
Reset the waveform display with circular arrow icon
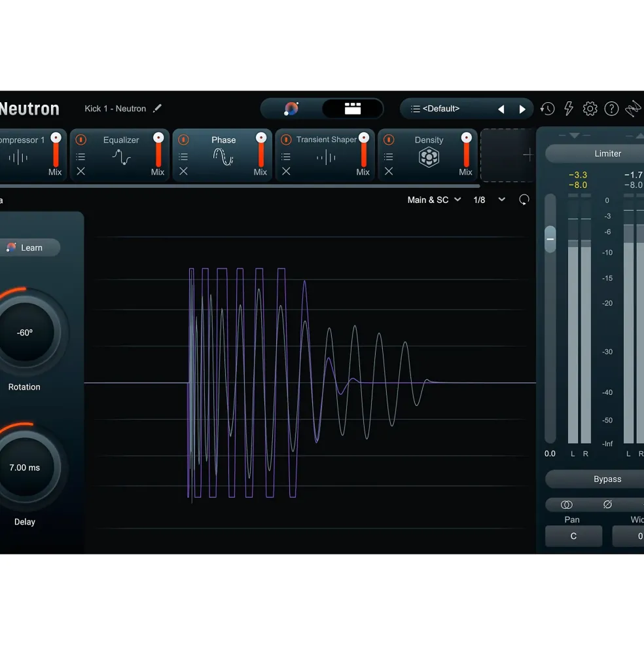click(524, 200)
